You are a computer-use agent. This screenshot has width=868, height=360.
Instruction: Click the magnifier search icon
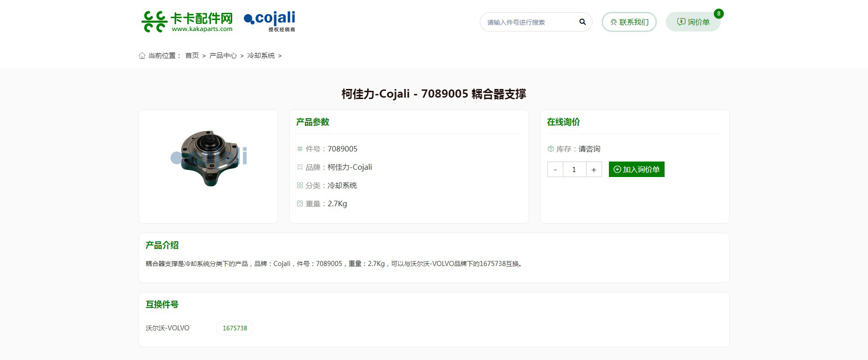point(582,22)
